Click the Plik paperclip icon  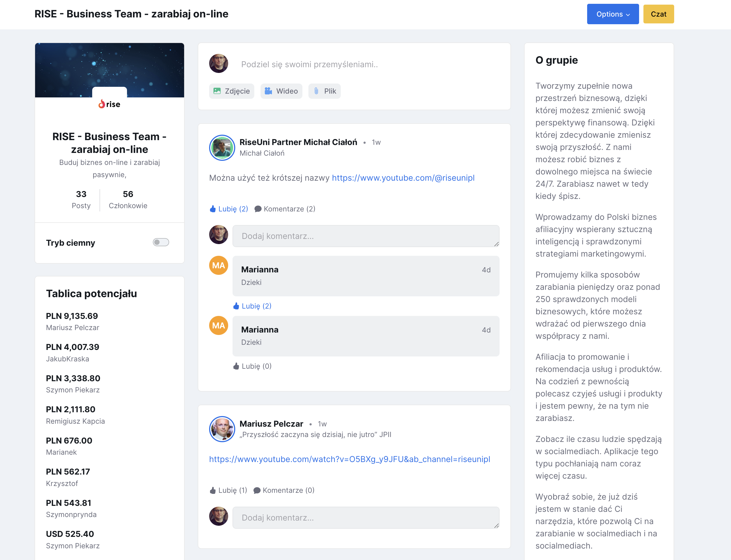pos(316,91)
